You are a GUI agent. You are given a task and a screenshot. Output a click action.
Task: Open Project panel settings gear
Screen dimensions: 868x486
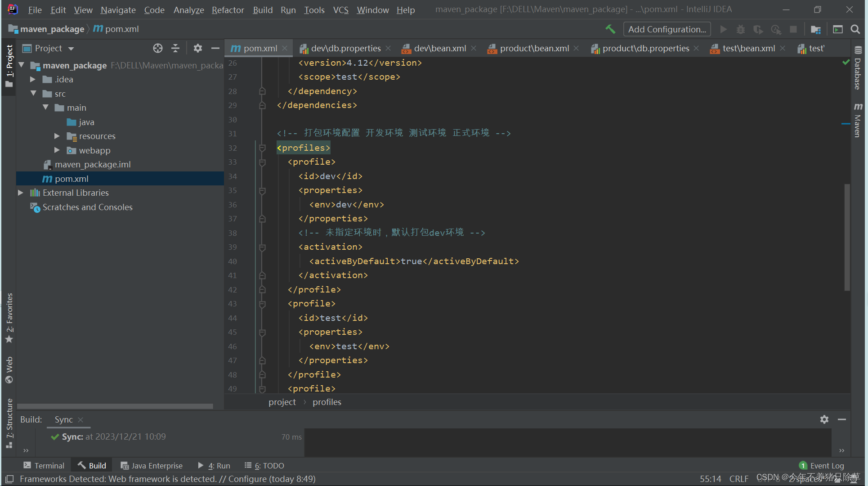198,48
